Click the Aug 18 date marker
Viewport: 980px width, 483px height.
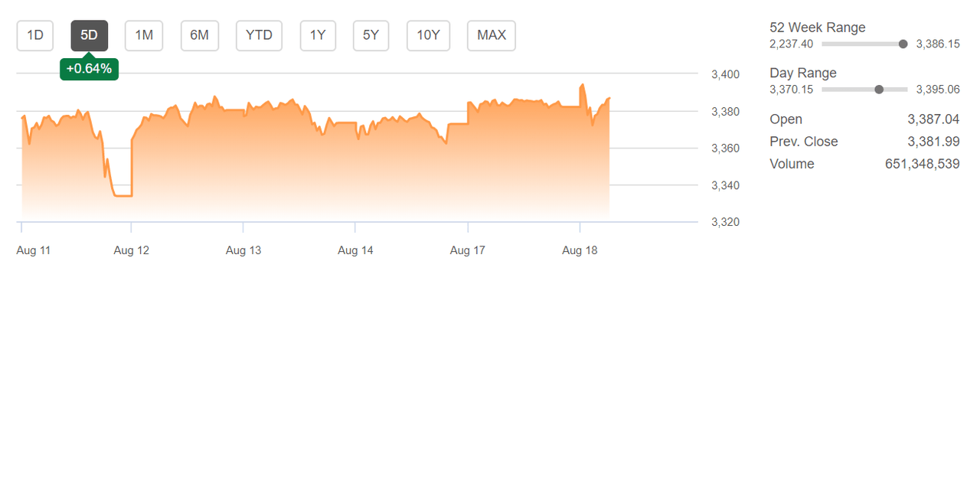580,250
